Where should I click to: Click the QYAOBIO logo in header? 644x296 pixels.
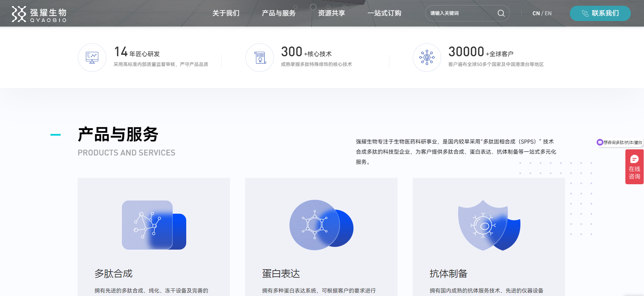39,14
